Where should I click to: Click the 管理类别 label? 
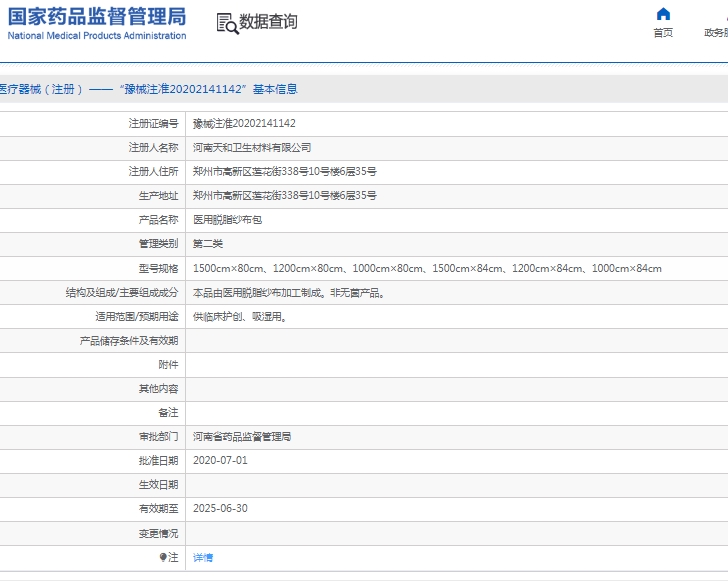point(158,244)
